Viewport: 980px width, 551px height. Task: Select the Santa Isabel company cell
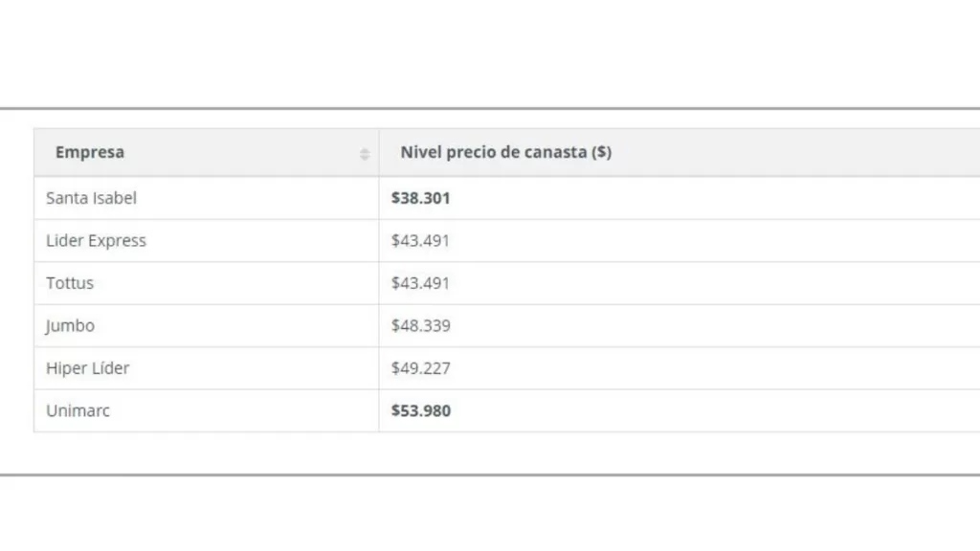tap(92, 198)
